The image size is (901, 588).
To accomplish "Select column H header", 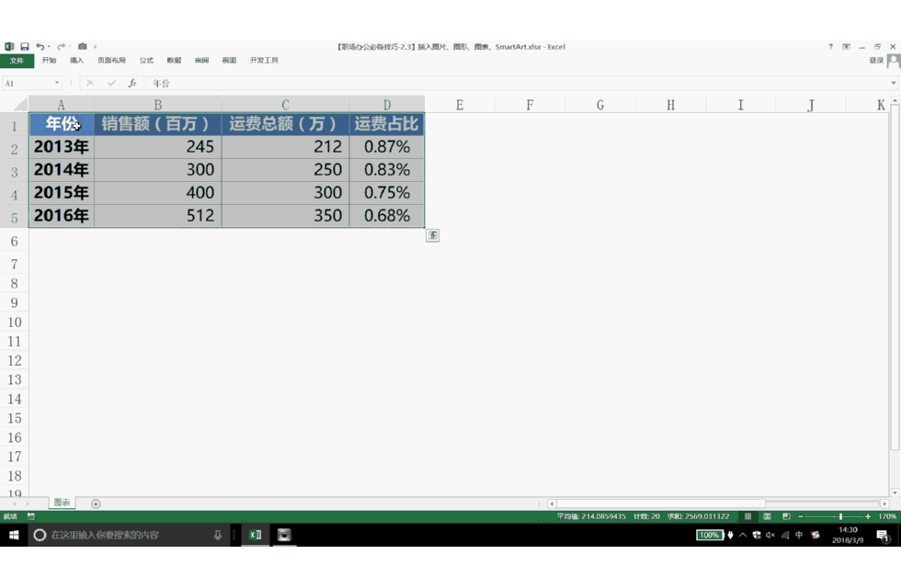I will point(670,105).
